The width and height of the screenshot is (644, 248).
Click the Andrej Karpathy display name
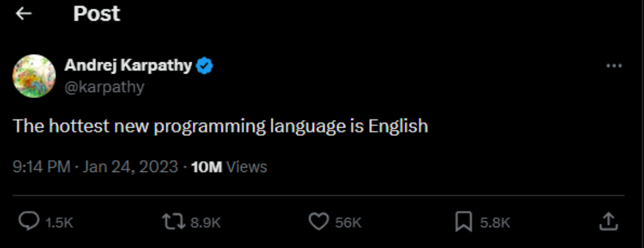click(128, 66)
